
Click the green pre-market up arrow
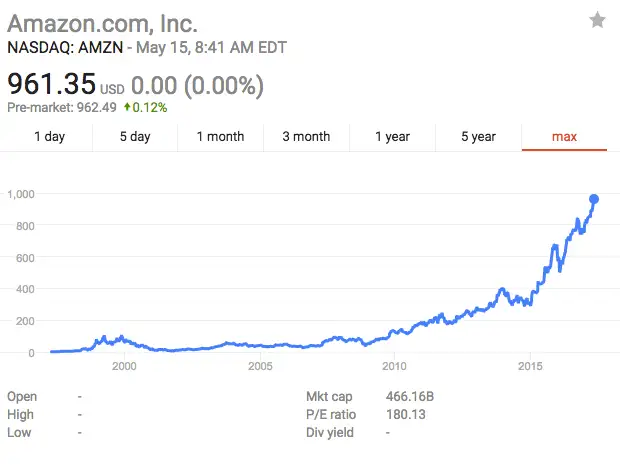127,107
